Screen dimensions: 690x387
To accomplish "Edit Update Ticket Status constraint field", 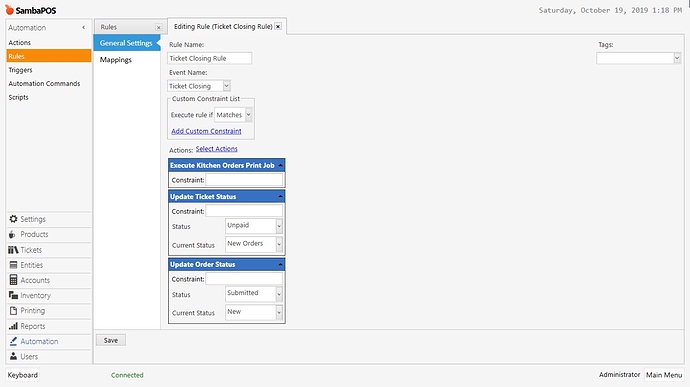I will tap(244, 211).
